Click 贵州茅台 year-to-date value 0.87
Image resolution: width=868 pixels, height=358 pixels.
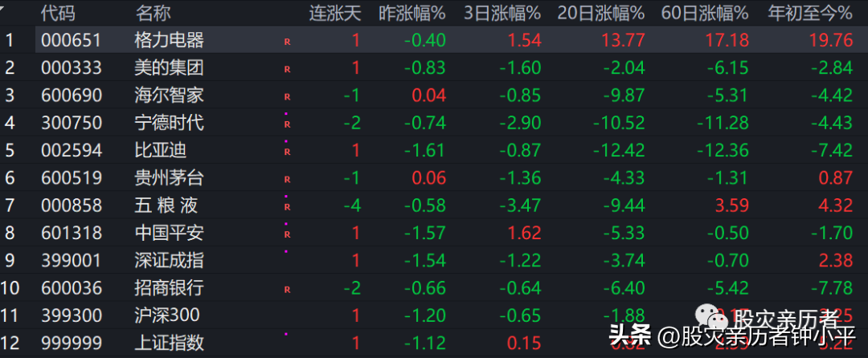pyautogui.click(x=836, y=178)
